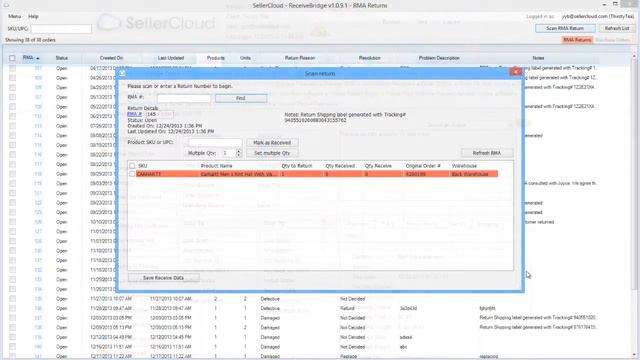Switch to the RMA Returns tab
Screen dimensions: 640x360
click(x=577, y=40)
